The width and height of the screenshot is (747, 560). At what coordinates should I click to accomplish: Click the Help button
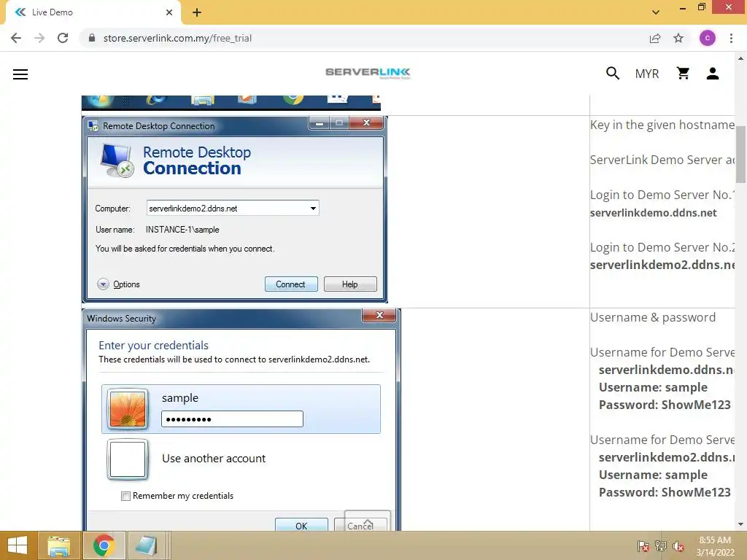350,284
